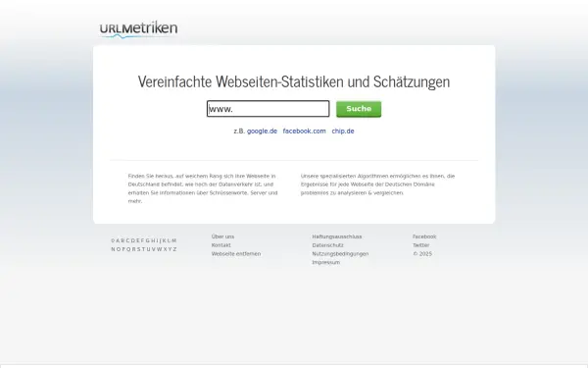
Task: Click the © 2025 copyright text
Action: 422,254
